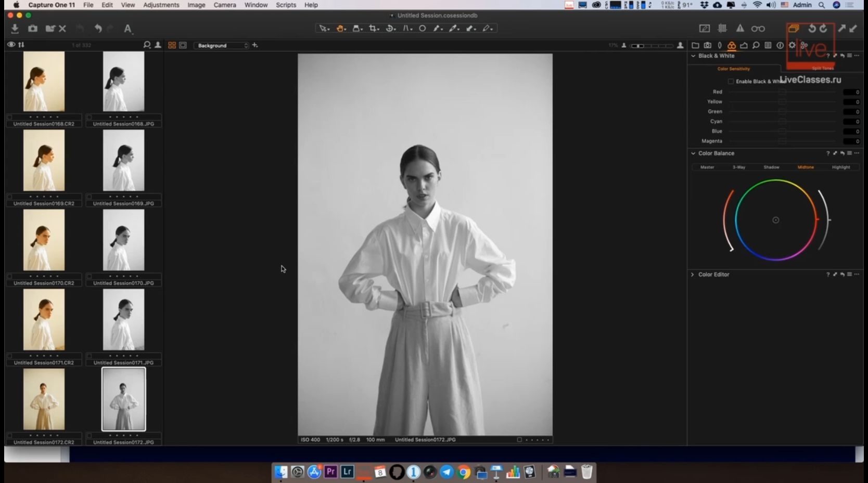The height and width of the screenshot is (483, 868).
Task: Enable the Black & White checkbox
Action: (731, 81)
